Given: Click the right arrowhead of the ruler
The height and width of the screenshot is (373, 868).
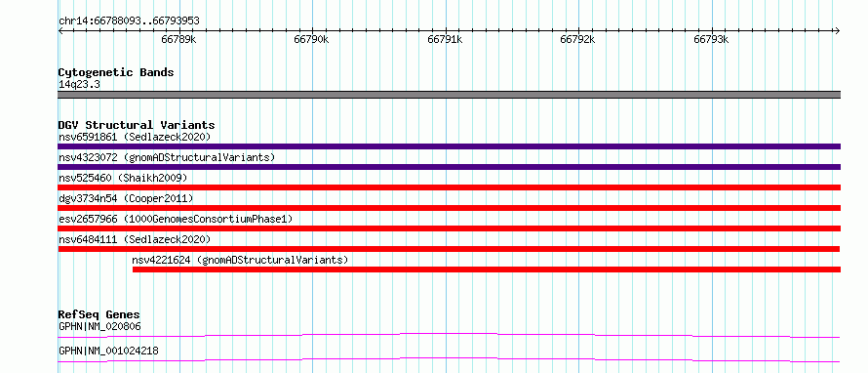Looking at the screenshot, I should pos(838,30).
